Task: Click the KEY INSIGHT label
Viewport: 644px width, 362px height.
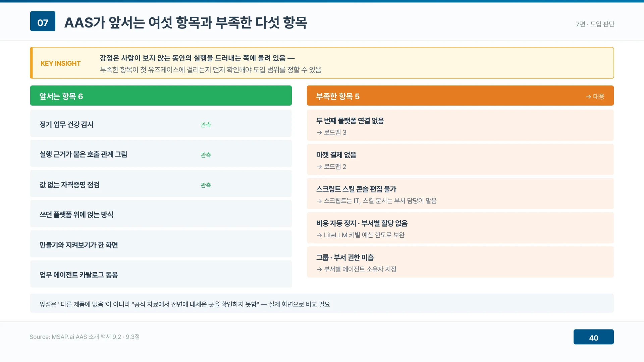Action: (x=60, y=63)
